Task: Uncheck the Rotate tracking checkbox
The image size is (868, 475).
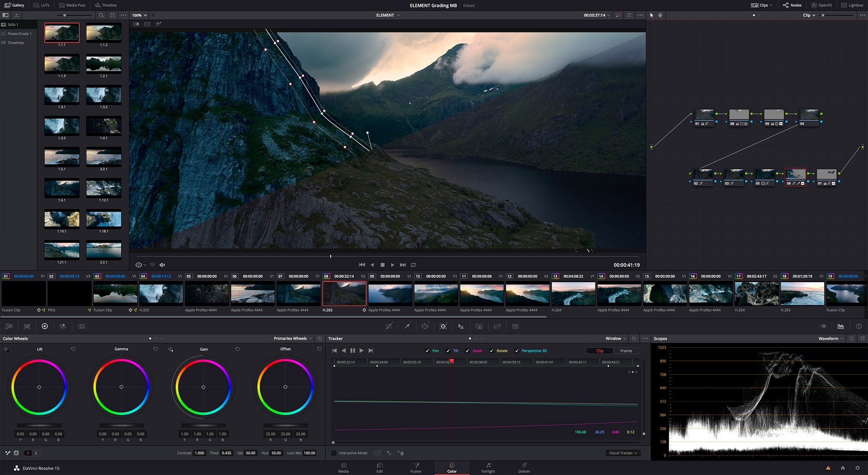Action: click(491, 351)
